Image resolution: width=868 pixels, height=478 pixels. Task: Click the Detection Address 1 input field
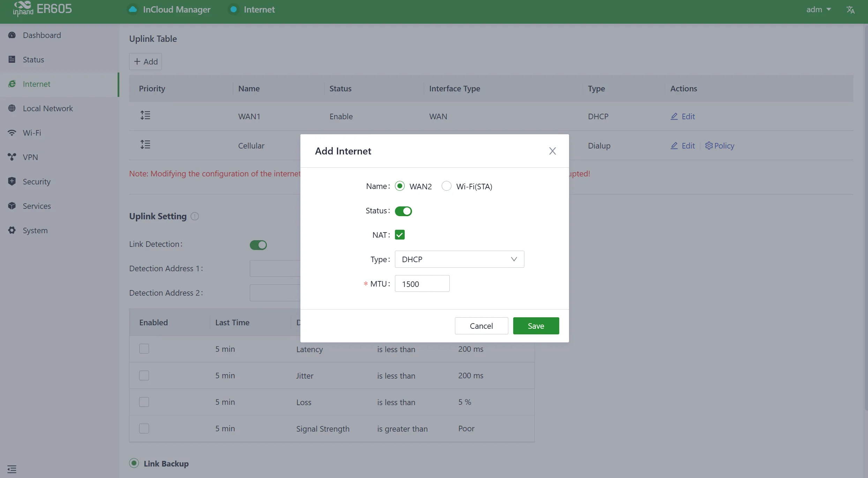pos(275,268)
